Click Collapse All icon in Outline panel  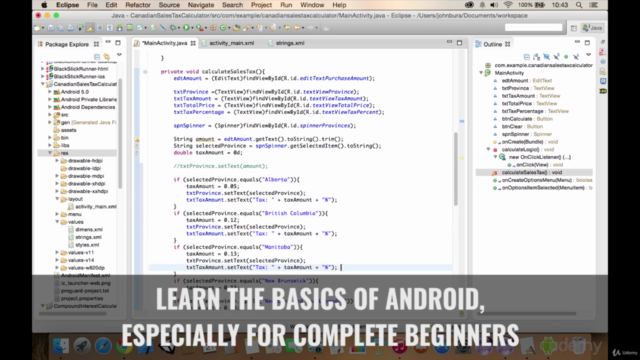527,57
